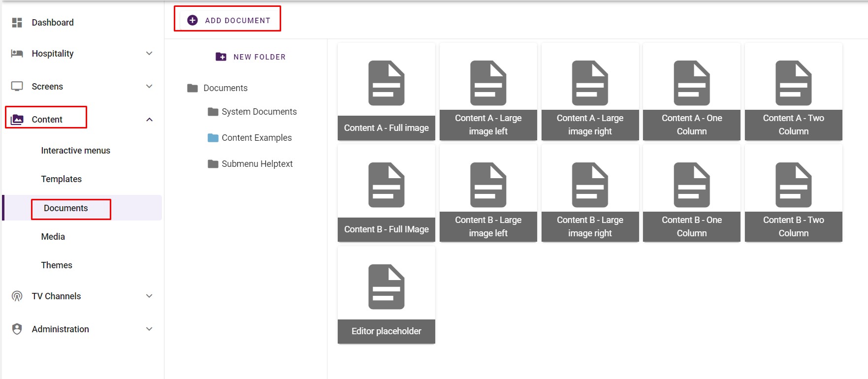Open Themes section
Image resolution: width=868 pixels, height=379 pixels.
57,265
